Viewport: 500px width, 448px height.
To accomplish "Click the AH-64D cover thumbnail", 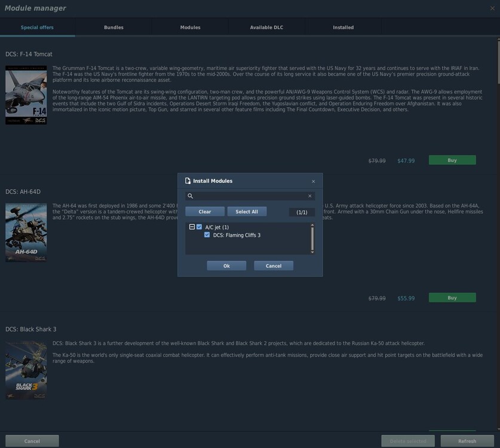I will 26,232.
